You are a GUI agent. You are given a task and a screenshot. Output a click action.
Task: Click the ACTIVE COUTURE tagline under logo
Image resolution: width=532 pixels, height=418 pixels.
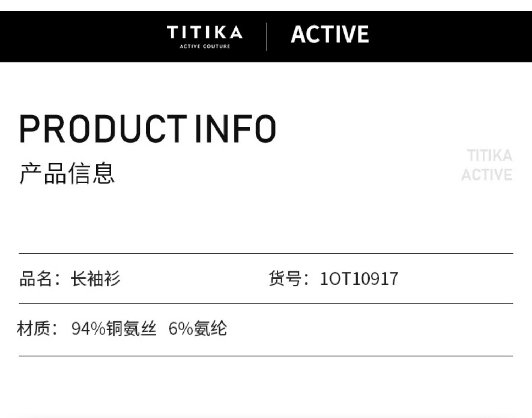click(x=205, y=46)
